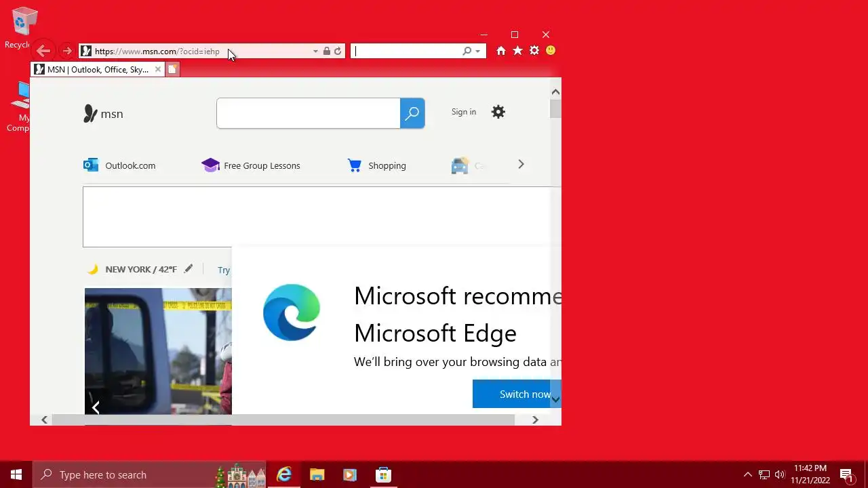Open the address bar autocomplete dropdown
Viewport: 868px width, 488px height.
pyautogui.click(x=315, y=52)
